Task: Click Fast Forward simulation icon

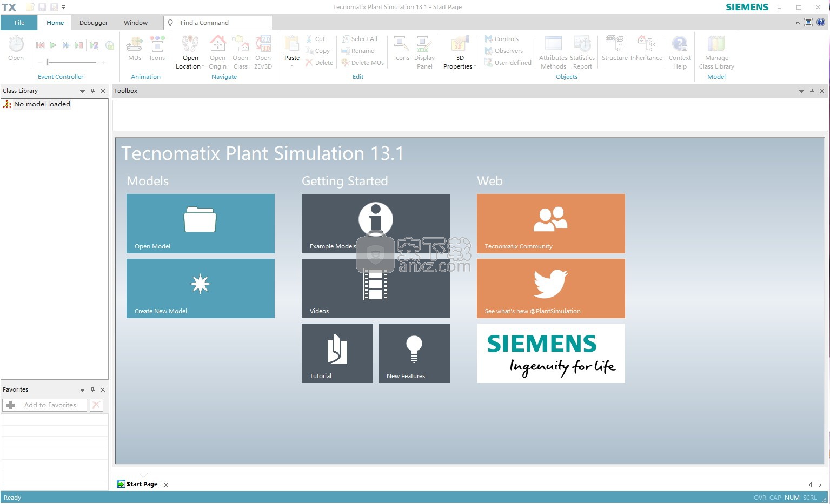Action: pos(66,45)
